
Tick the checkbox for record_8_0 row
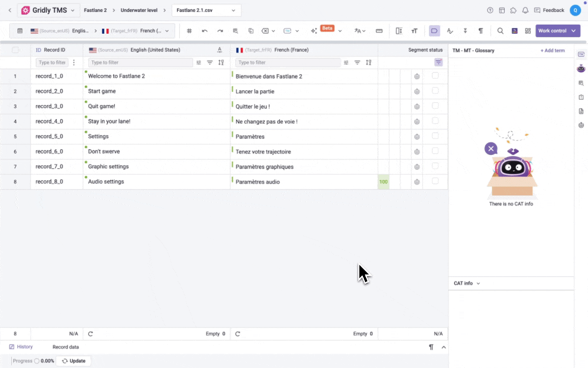click(x=435, y=181)
